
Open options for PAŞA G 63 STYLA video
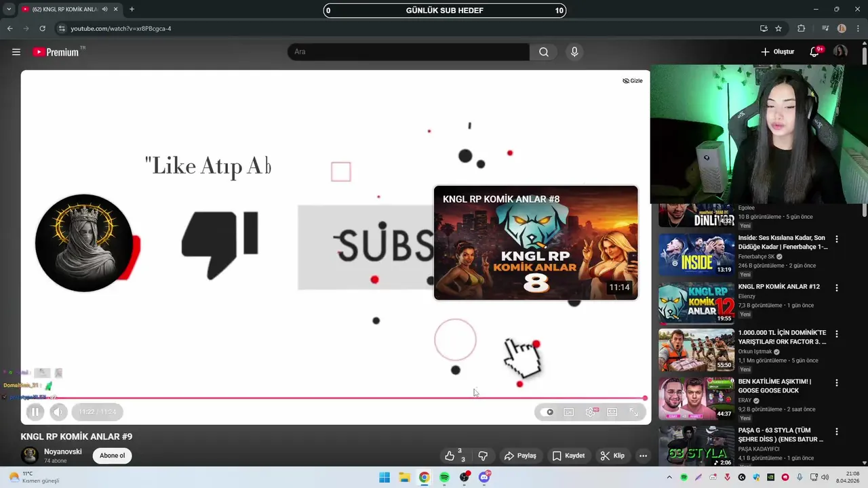836,432
